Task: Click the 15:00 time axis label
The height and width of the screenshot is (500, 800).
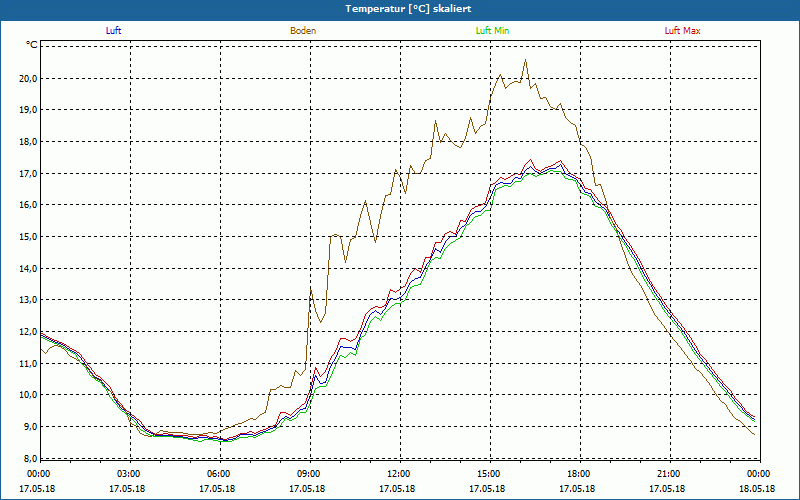Action: coord(490,474)
